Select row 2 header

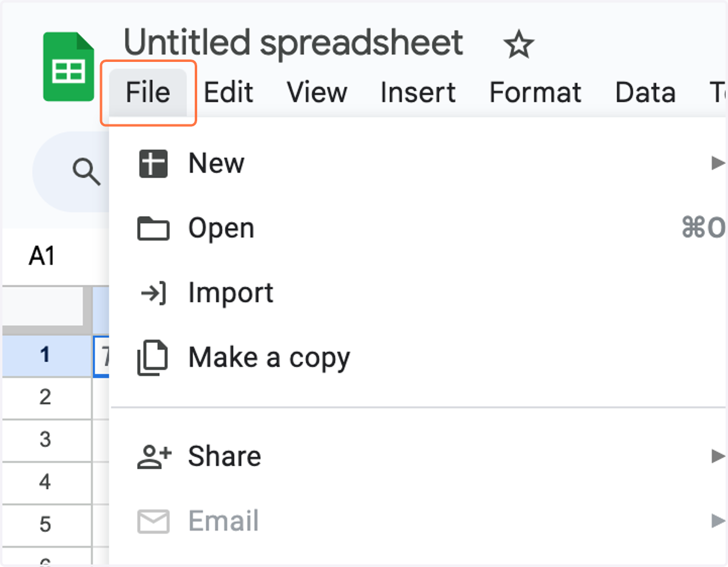click(46, 398)
